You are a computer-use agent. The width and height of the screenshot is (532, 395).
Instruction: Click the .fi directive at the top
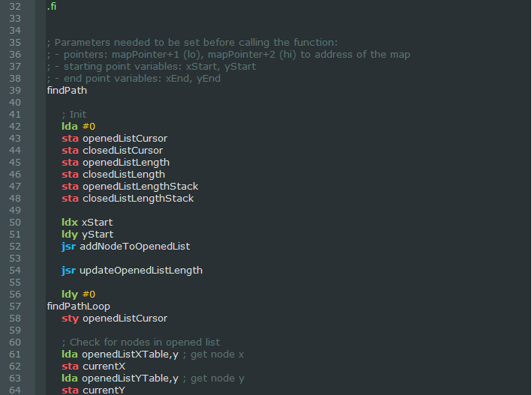52,6
